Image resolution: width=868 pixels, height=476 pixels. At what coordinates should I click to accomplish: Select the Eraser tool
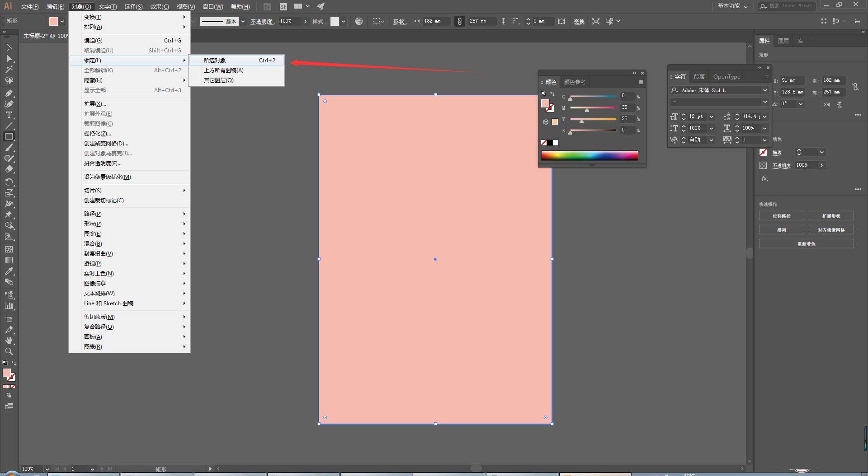9,169
